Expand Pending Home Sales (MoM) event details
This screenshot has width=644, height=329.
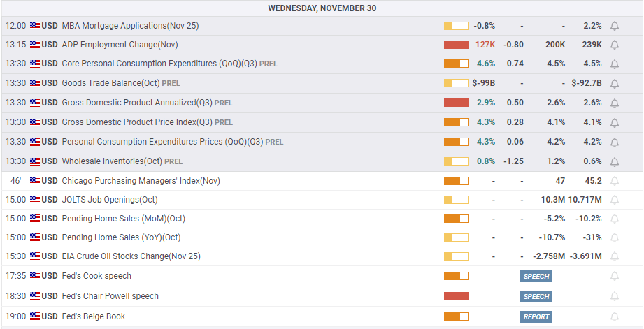tap(123, 219)
